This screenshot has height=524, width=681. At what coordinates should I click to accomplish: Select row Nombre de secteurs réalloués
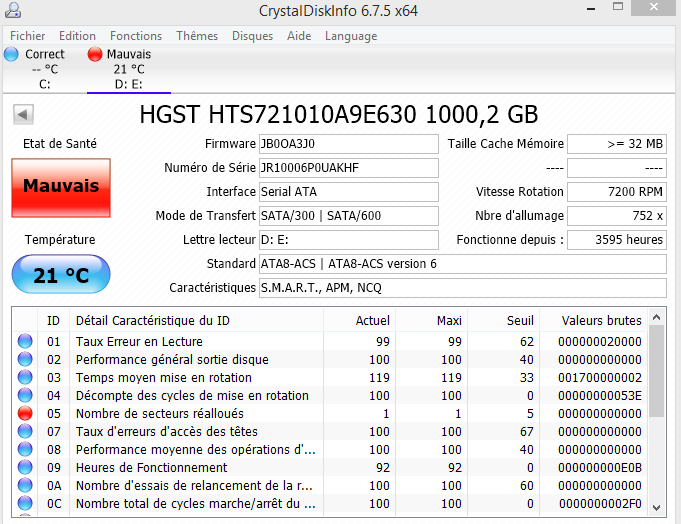[x=330, y=413]
